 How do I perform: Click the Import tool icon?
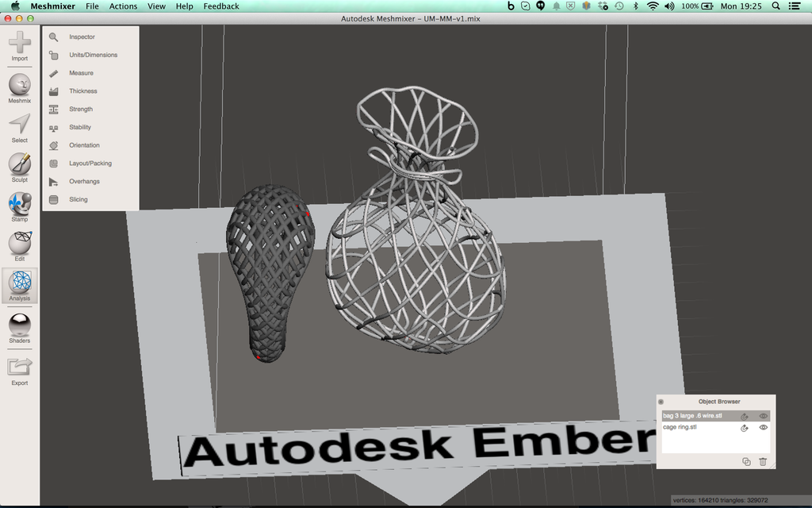pos(20,43)
